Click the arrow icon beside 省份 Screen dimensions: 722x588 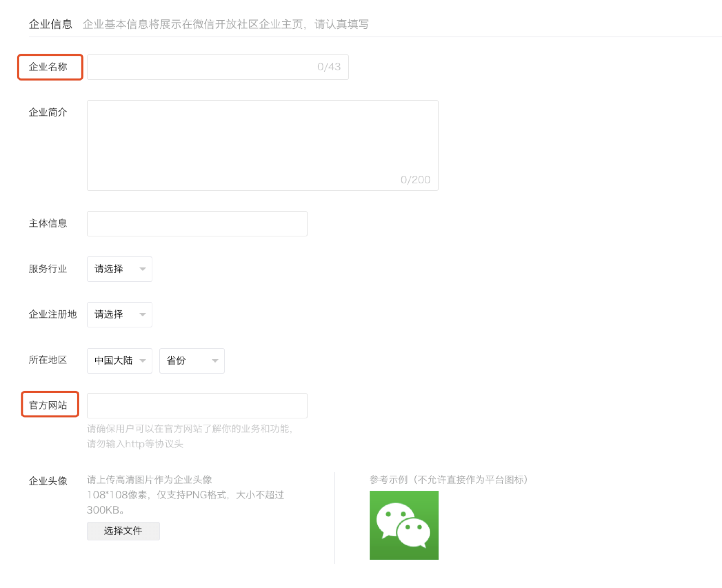[x=215, y=361]
